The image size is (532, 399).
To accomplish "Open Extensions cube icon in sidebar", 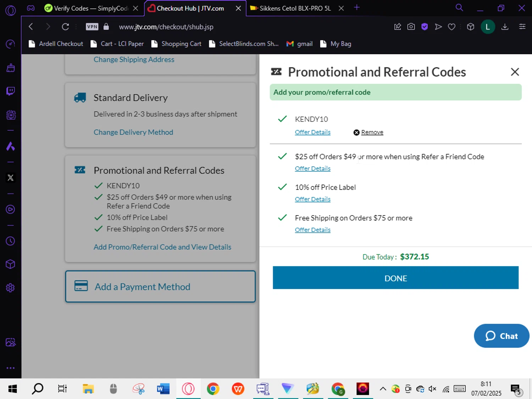I will 11,264.
